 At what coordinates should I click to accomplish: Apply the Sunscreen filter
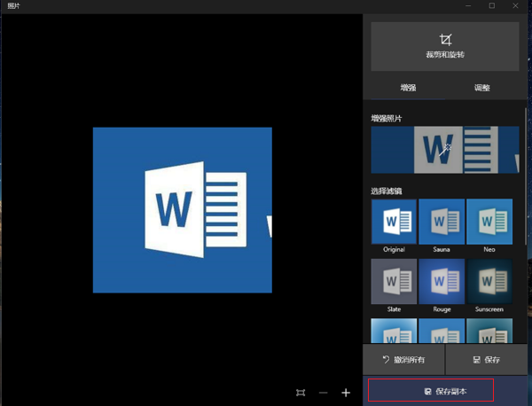tap(489, 282)
